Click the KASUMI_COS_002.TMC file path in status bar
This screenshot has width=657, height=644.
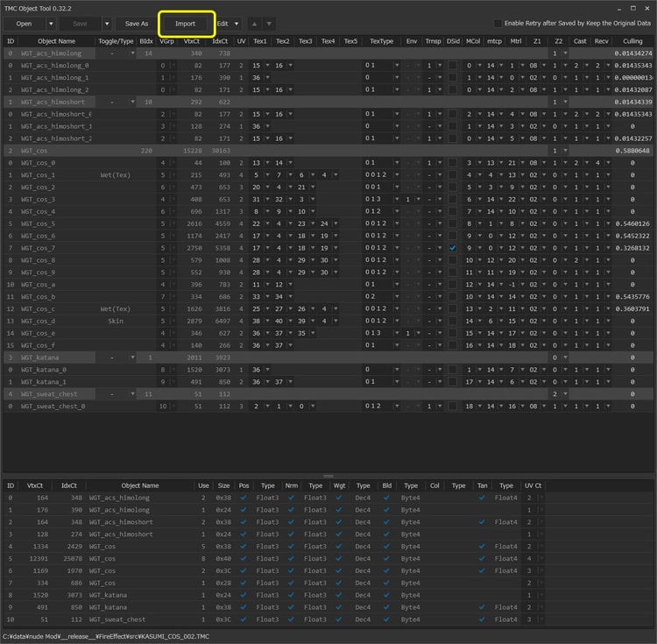106,636
